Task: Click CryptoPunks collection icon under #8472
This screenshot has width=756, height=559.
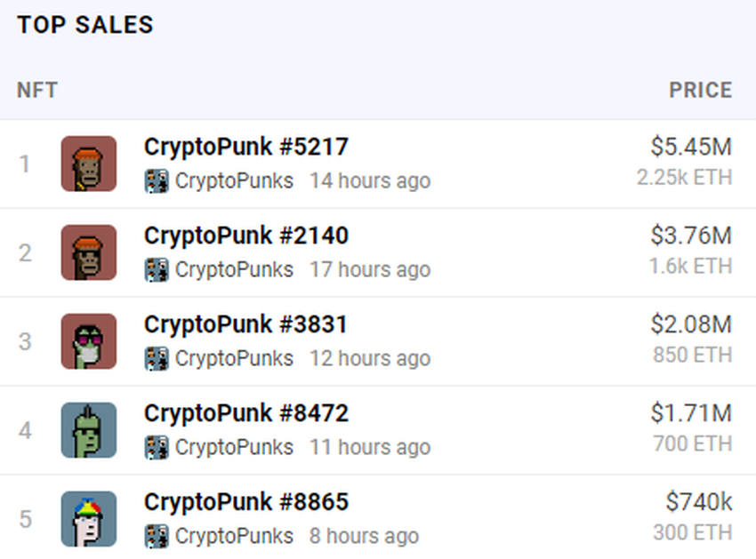Action: pyautogui.click(x=157, y=447)
